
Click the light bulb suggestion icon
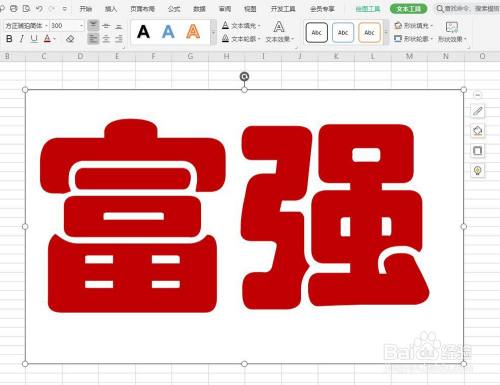478,171
